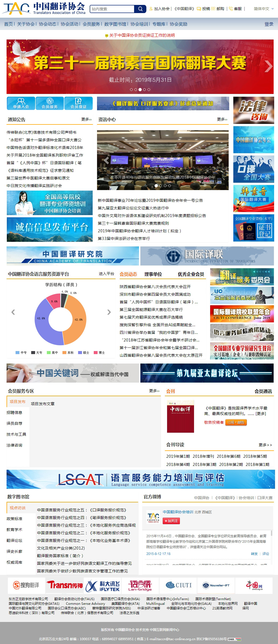The width and height of the screenshot is (278, 644).
Task: Go to next banner slide arrow
Action: (x=268, y=66)
